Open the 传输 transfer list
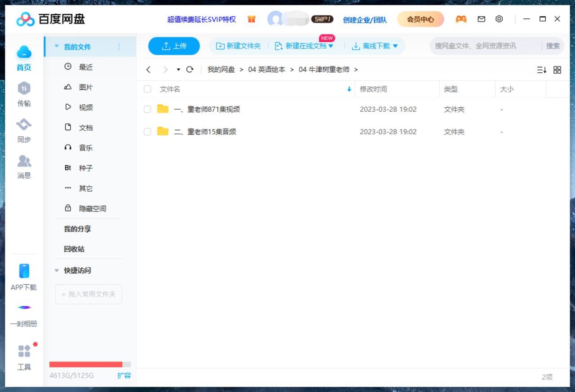The height and width of the screenshot is (392, 575). click(x=24, y=95)
